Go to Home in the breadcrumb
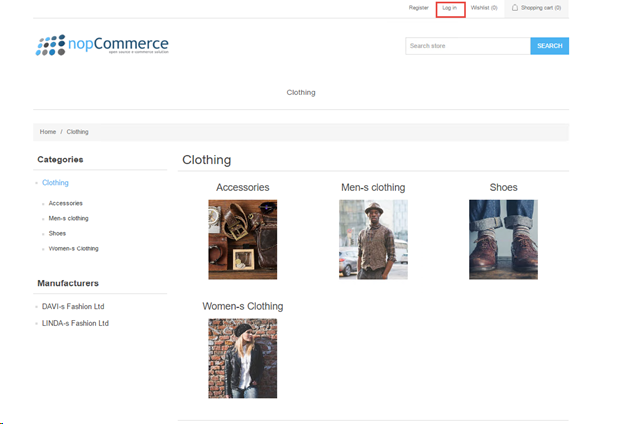Image resolution: width=627 pixels, height=424 pixels. coord(47,132)
